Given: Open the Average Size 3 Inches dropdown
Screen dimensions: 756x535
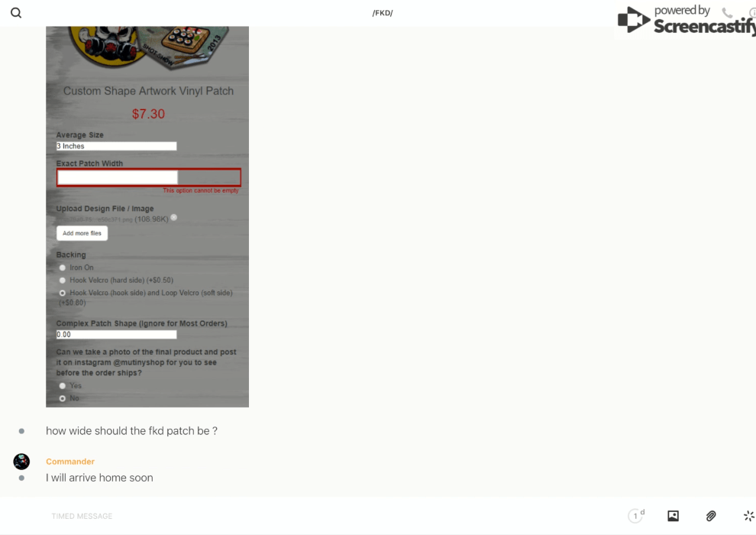Looking at the screenshot, I should coord(116,146).
